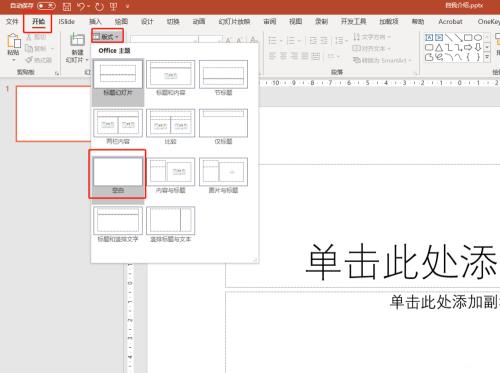Select slide 1 thumbnail in slide panel
Screen dimensions: 500x373
point(53,114)
